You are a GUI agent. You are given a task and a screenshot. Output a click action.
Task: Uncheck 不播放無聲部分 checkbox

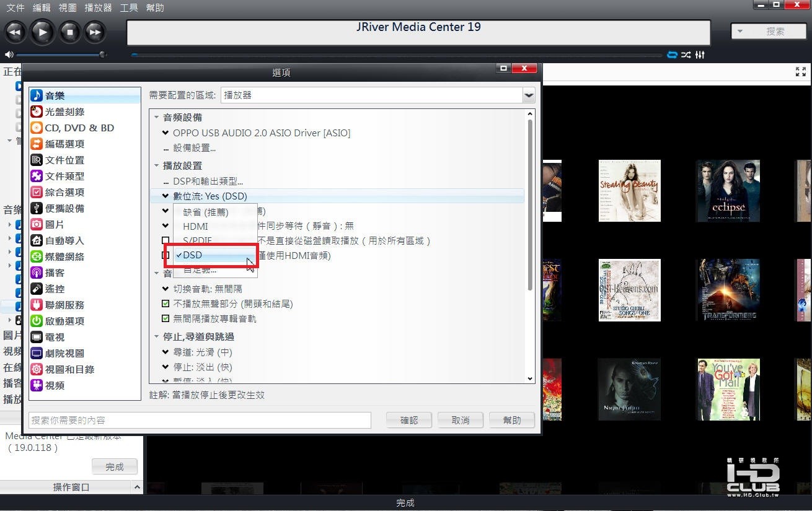[x=165, y=304]
